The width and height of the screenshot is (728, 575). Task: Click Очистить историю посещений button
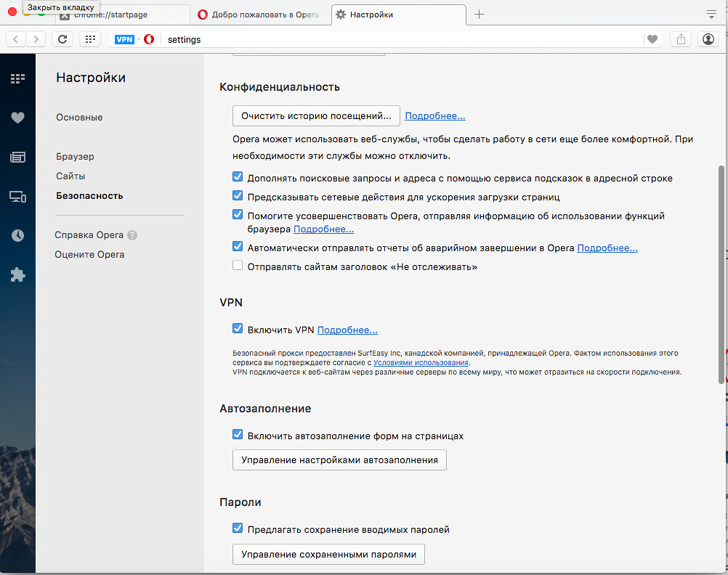pyautogui.click(x=316, y=116)
